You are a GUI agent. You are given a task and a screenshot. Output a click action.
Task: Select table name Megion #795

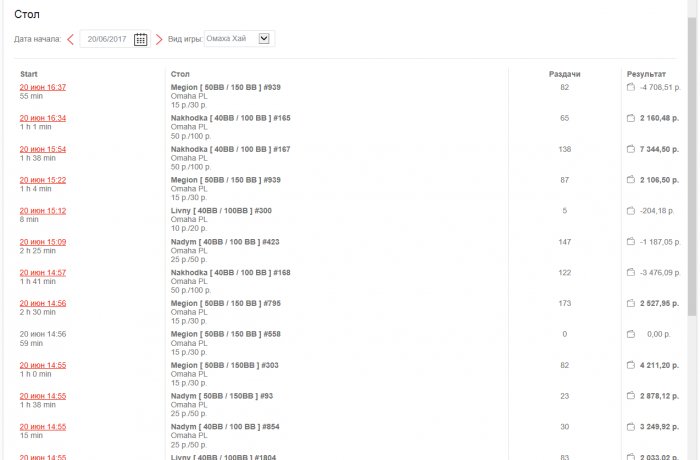click(225, 303)
